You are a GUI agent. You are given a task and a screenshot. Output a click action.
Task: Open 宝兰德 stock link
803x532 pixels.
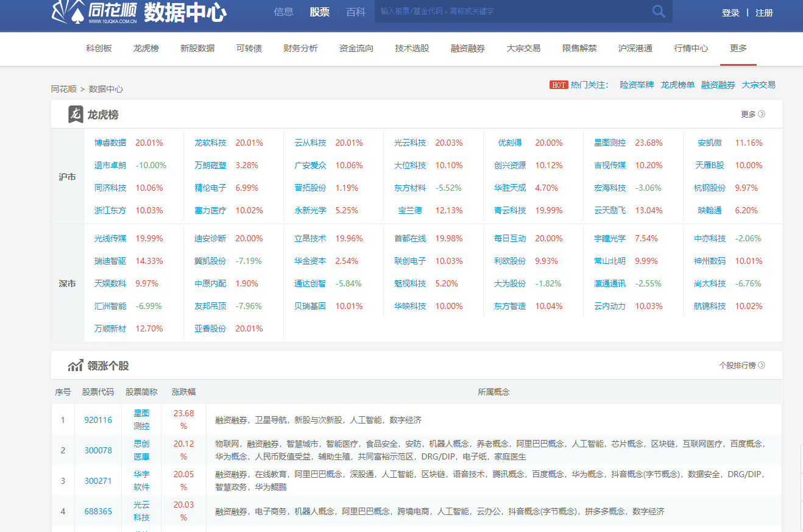pos(410,210)
